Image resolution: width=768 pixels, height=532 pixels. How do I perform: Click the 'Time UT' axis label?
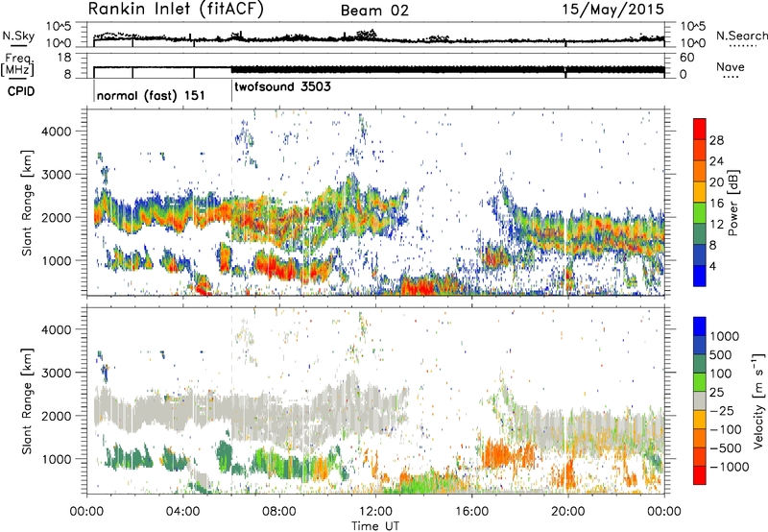tap(375, 526)
